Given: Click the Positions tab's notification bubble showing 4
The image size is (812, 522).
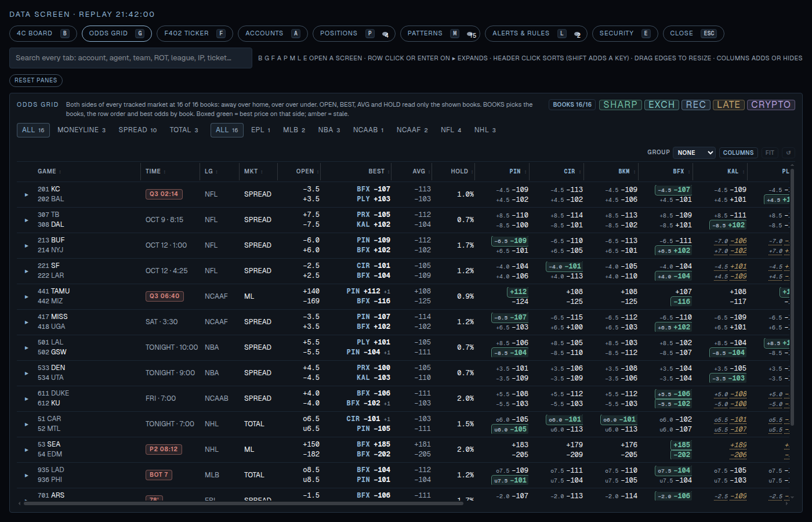Looking at the screenshot, I should 385,34.
